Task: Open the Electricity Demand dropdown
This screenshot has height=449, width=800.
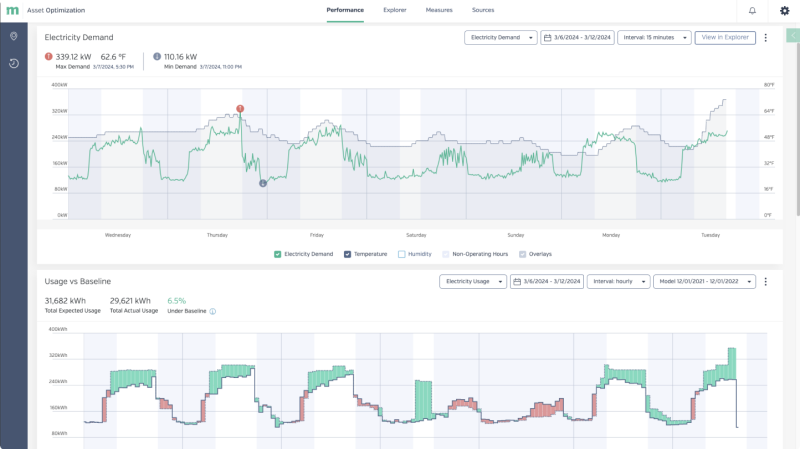Action: [501, 38]
